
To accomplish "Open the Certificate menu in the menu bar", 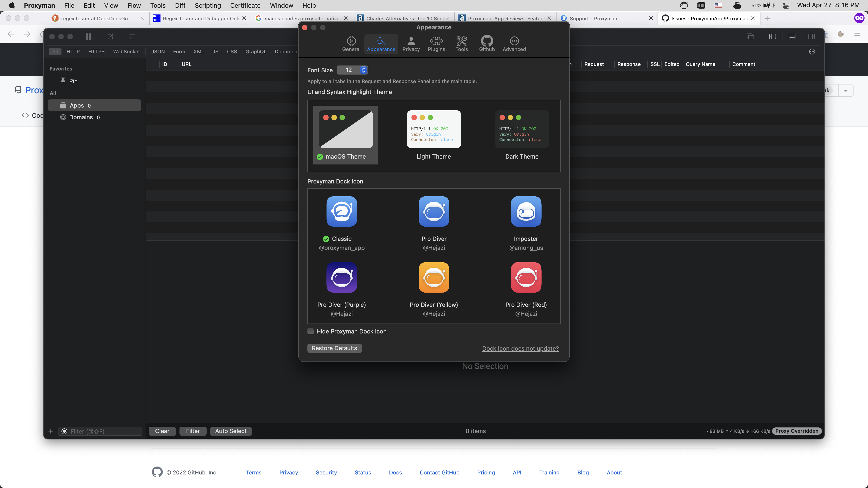I will (x=245, y=5).
